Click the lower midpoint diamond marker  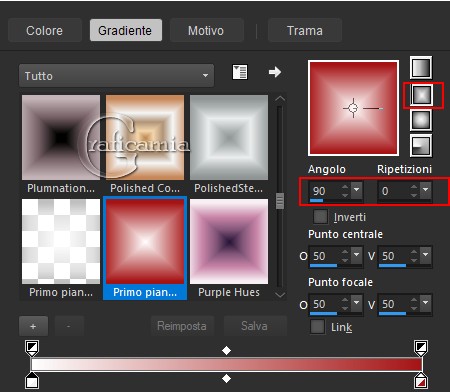(x=226, y=379)
